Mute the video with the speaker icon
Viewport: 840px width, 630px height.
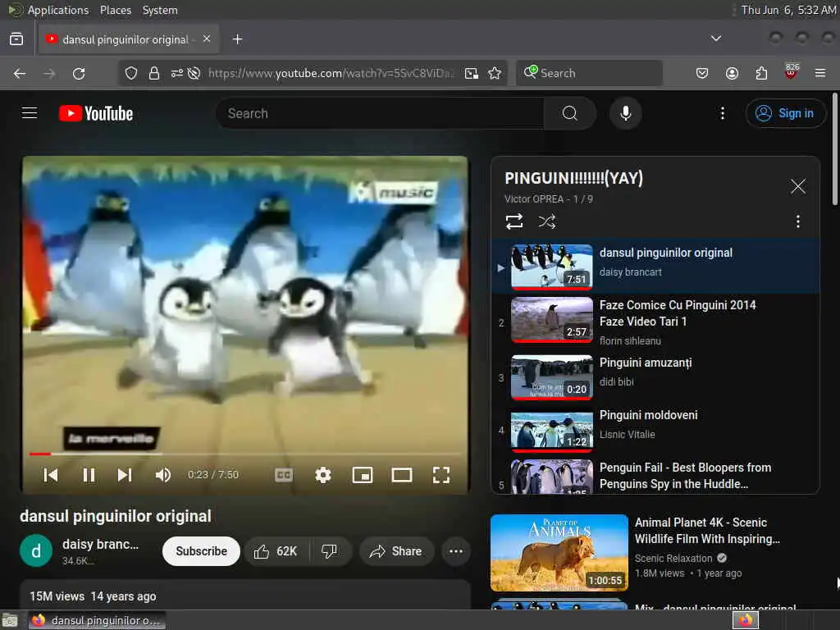[163, 475]
